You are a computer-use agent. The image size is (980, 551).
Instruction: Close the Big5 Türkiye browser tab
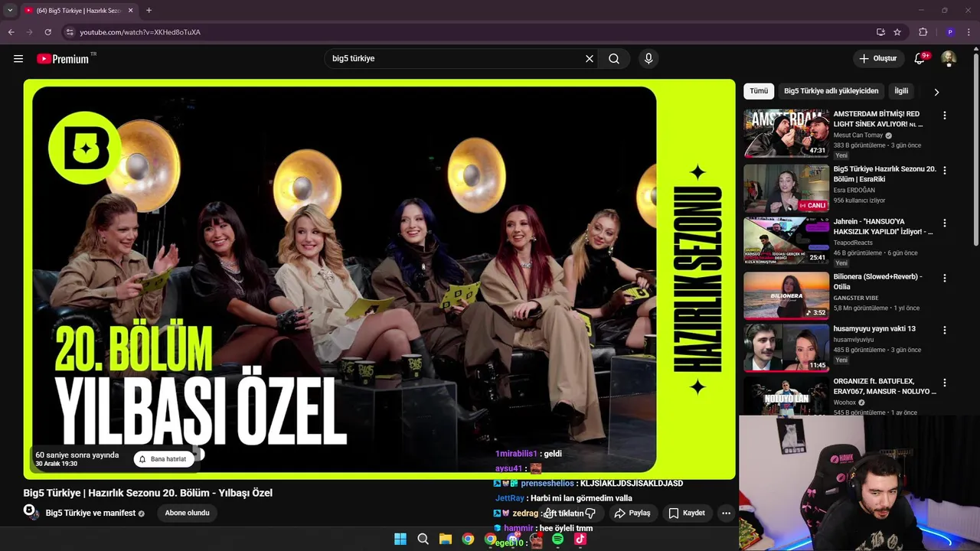point(130,11)
